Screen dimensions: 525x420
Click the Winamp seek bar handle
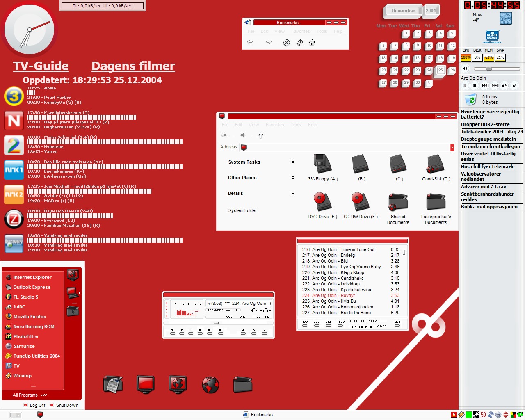click(216, 323)
